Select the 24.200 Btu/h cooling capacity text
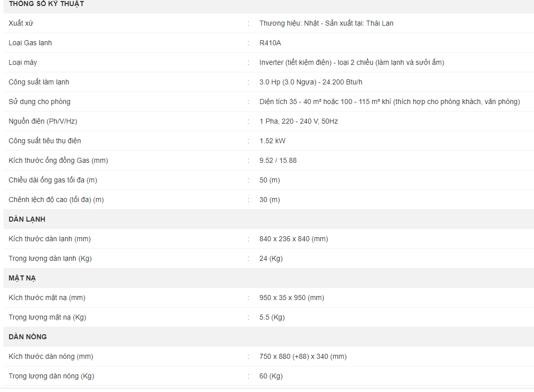This screenshot has width=534, height=392. click(342, 82)
